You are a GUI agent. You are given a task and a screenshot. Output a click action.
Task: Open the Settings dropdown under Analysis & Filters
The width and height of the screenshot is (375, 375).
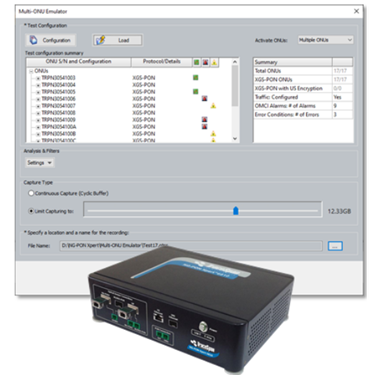pos(40,163)
